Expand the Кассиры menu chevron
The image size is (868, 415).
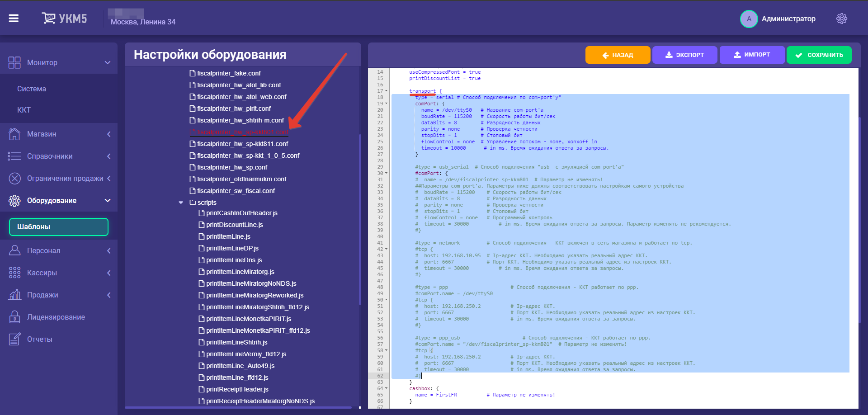tap(108, 273)
